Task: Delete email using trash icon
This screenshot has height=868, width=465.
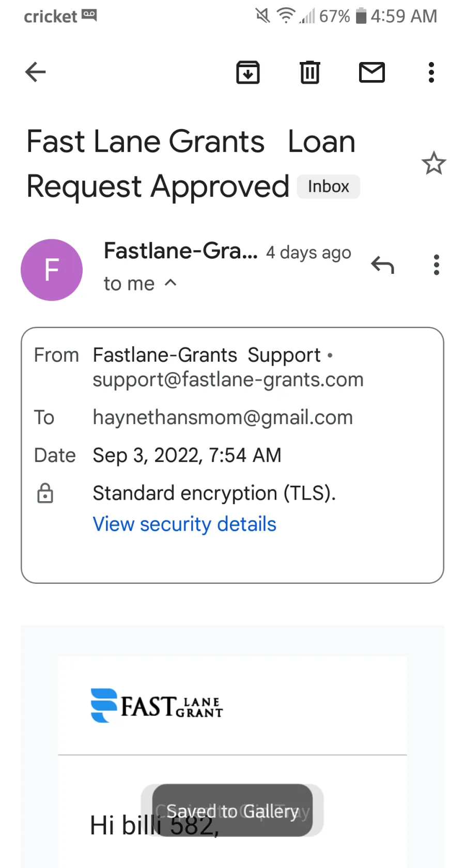Action: (310, 72)
